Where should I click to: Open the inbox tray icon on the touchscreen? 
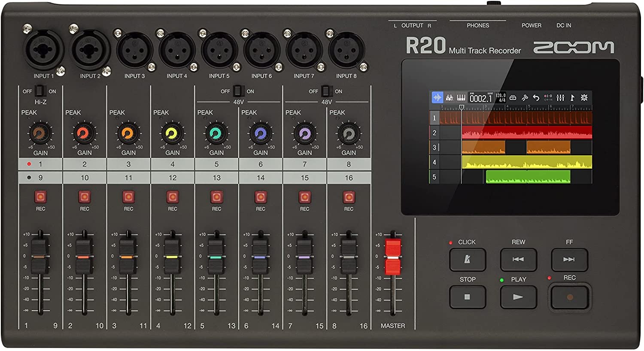point(513,98)
